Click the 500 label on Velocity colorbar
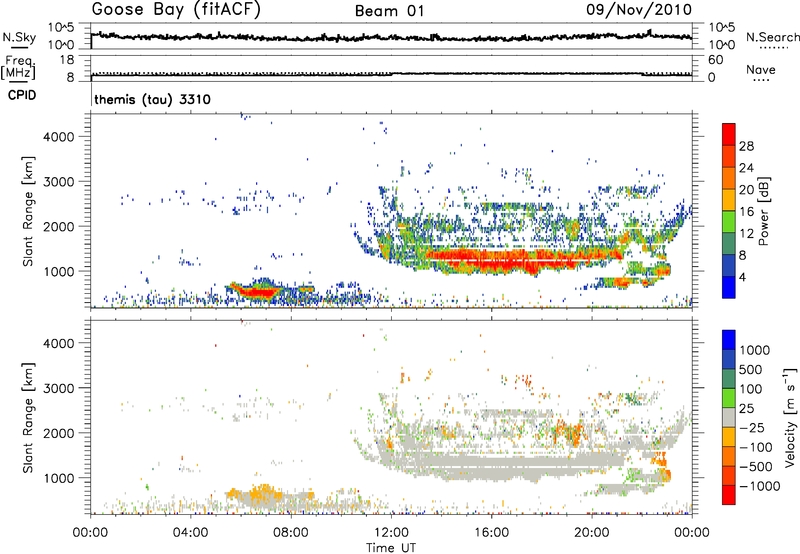 750,369
